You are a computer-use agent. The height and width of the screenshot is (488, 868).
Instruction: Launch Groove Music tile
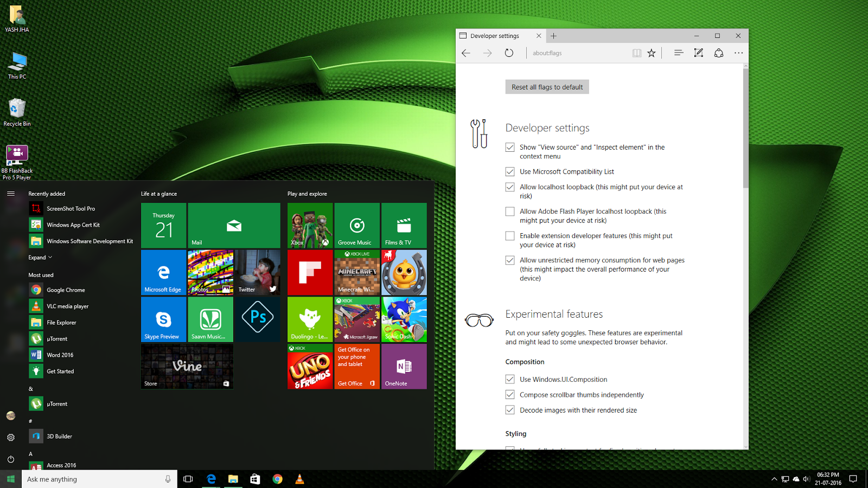357,226
